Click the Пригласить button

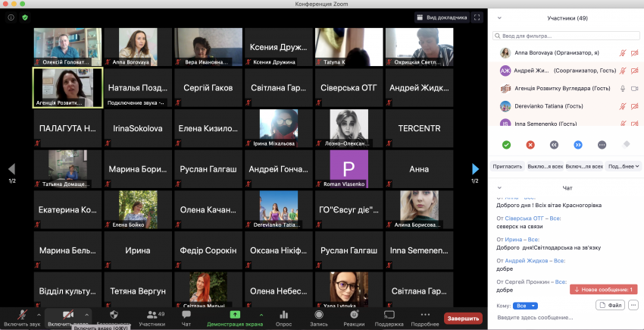coord(508,166)
